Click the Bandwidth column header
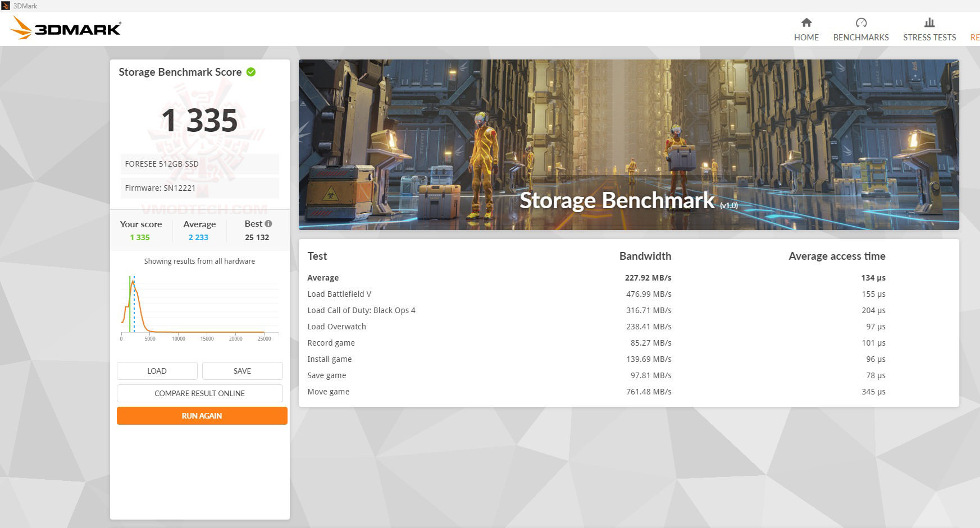The image size is (980, 528). click(645, 256)
